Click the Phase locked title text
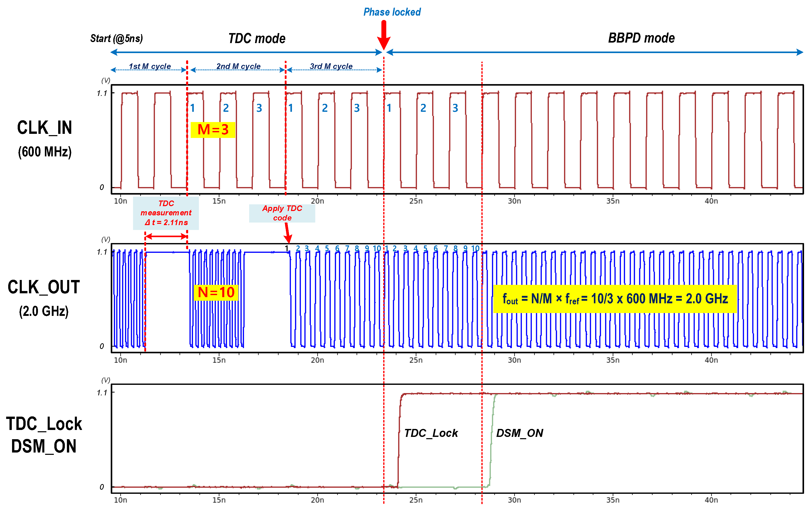 tap(392, 12)
